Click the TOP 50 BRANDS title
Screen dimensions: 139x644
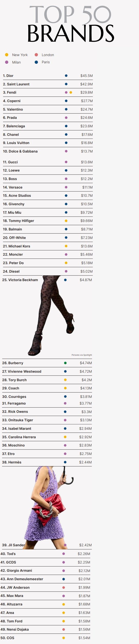(70, 24)
